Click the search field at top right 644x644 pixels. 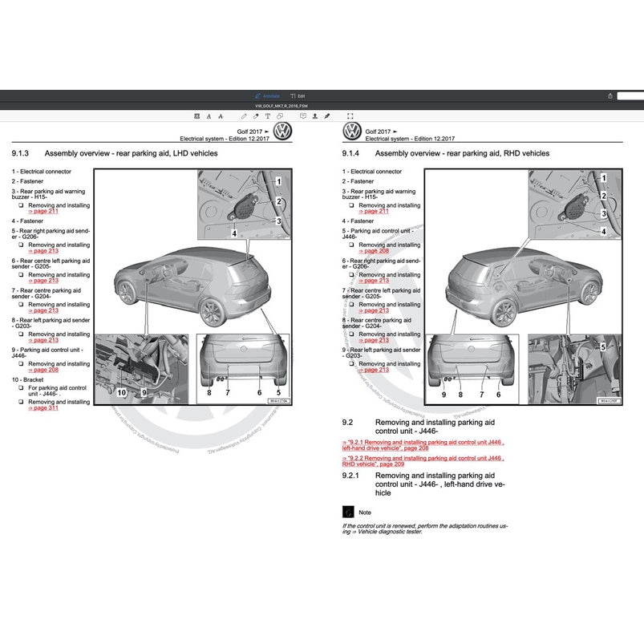click(x=630, y=95)
